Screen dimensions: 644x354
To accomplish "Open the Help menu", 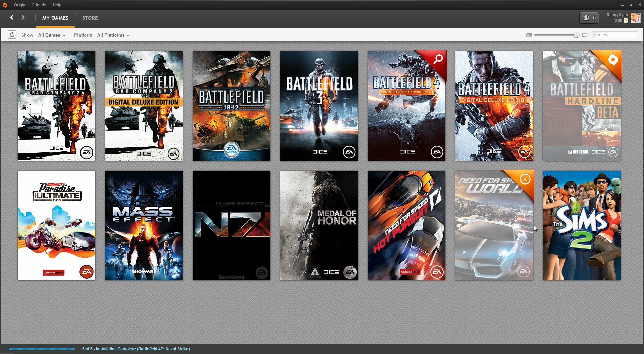I will pos(57,5).
